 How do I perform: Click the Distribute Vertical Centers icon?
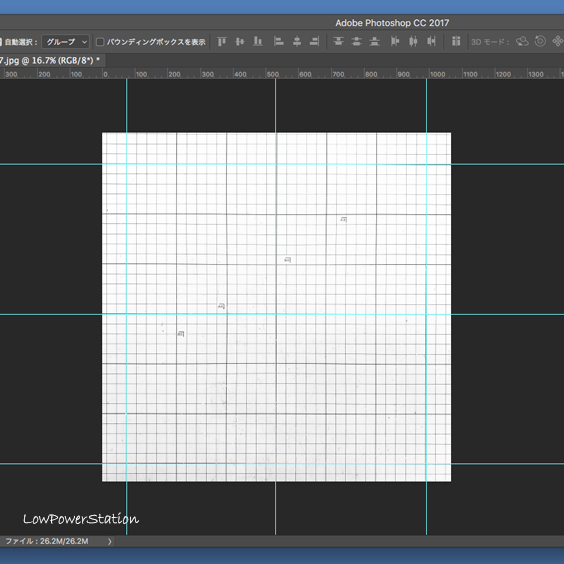[356, 42]
